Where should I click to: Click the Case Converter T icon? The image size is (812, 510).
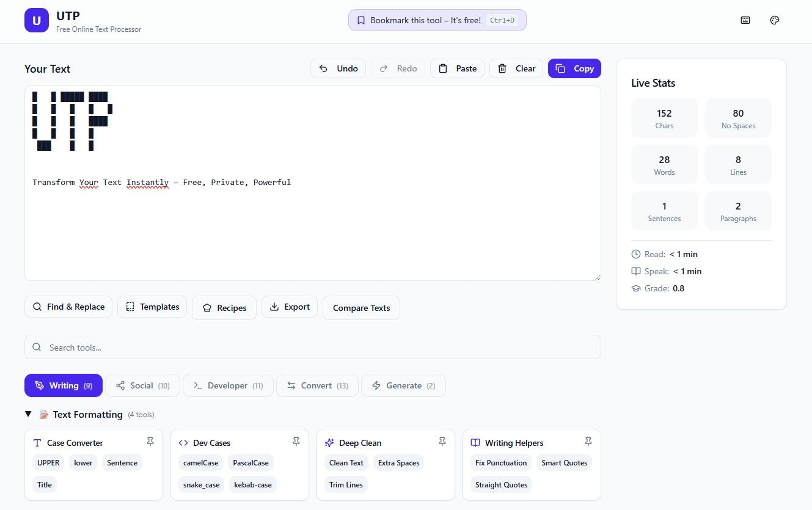tap(36, 442)
